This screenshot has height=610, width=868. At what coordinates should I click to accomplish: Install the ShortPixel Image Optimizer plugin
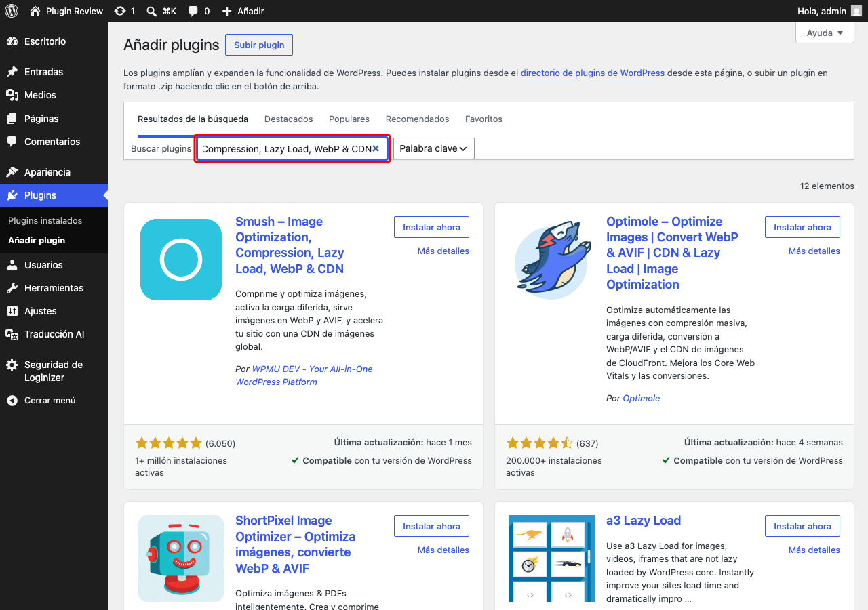point(431,527)
